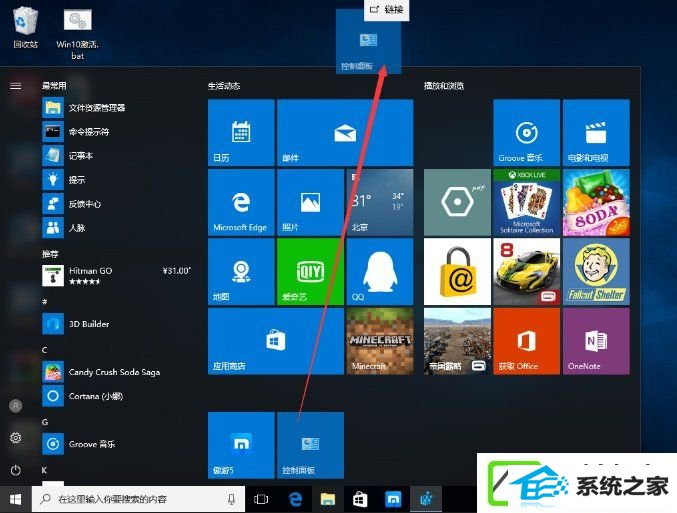677x513 pixels.
Task: Select the Win10激活.bat desktop file
Action: click(x=78, y=35)
